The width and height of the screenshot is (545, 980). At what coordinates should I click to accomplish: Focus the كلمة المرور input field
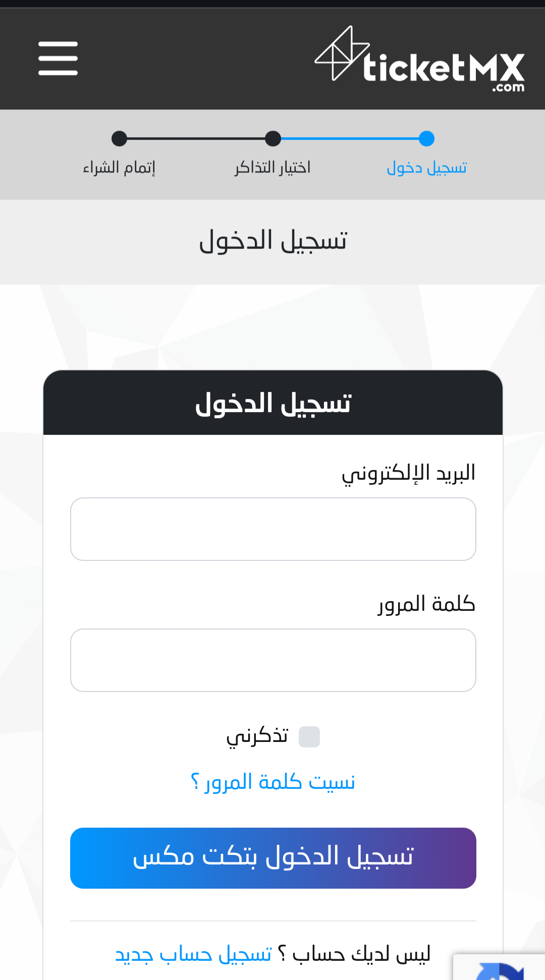click(x=273, y=660)
